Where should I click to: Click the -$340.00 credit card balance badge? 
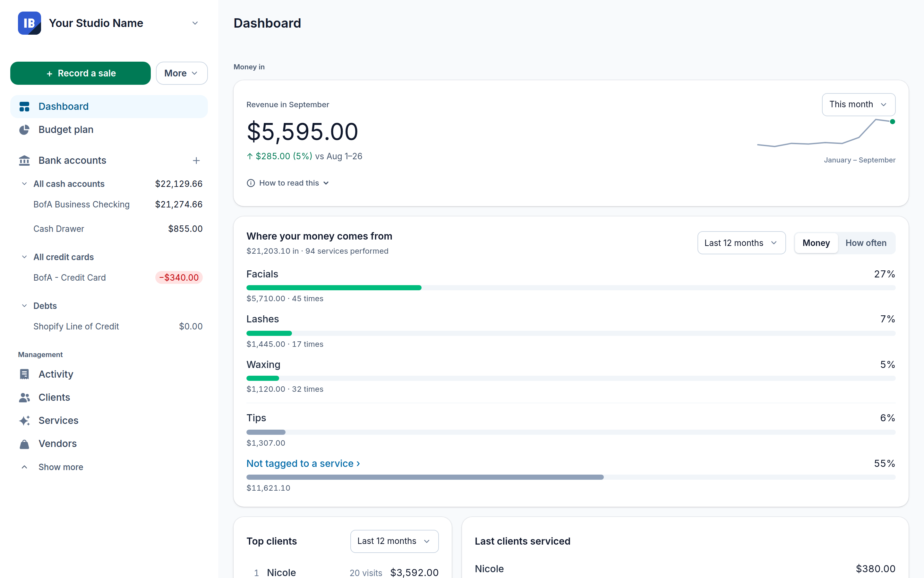[x=179, y=277]
